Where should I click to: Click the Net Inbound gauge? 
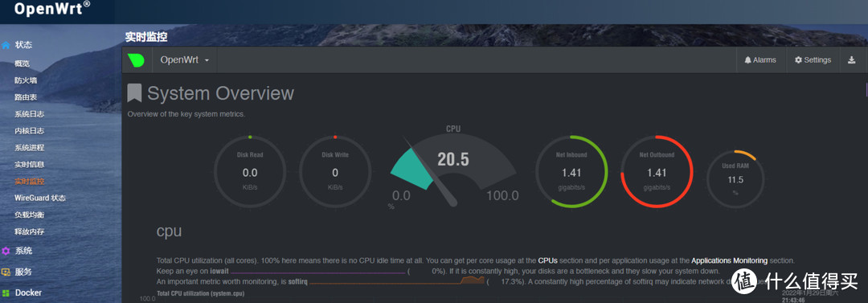click(x=571, y=171)
